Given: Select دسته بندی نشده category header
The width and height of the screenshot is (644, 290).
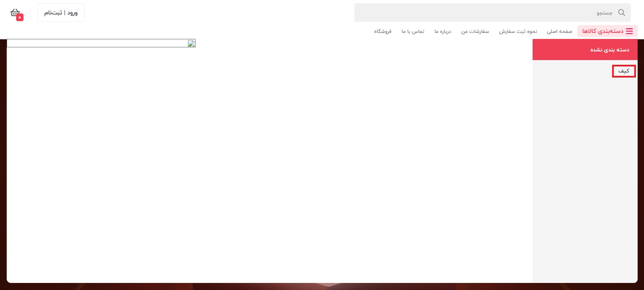Looking at the screenshot, I should [585, 50].
